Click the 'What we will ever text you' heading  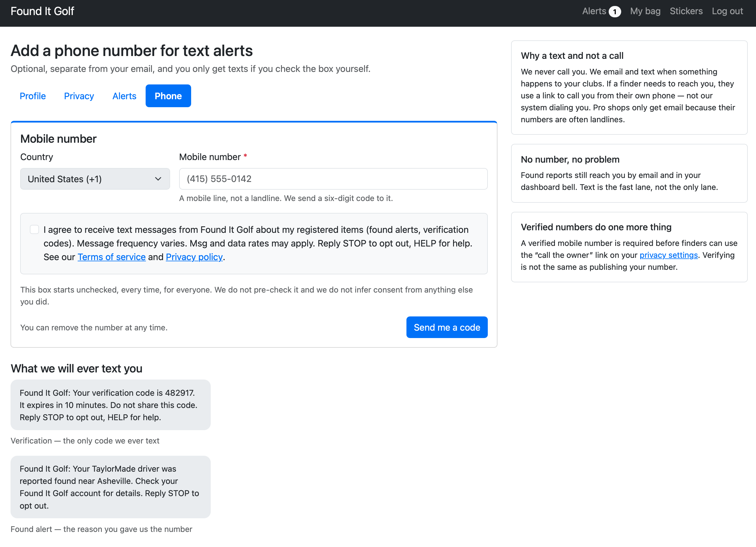(76, 368)
